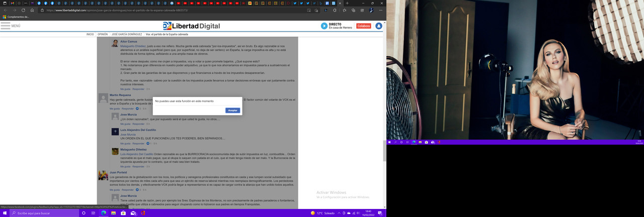
Task: Open Task View icon in taskbar
Action: pos(94,213)
